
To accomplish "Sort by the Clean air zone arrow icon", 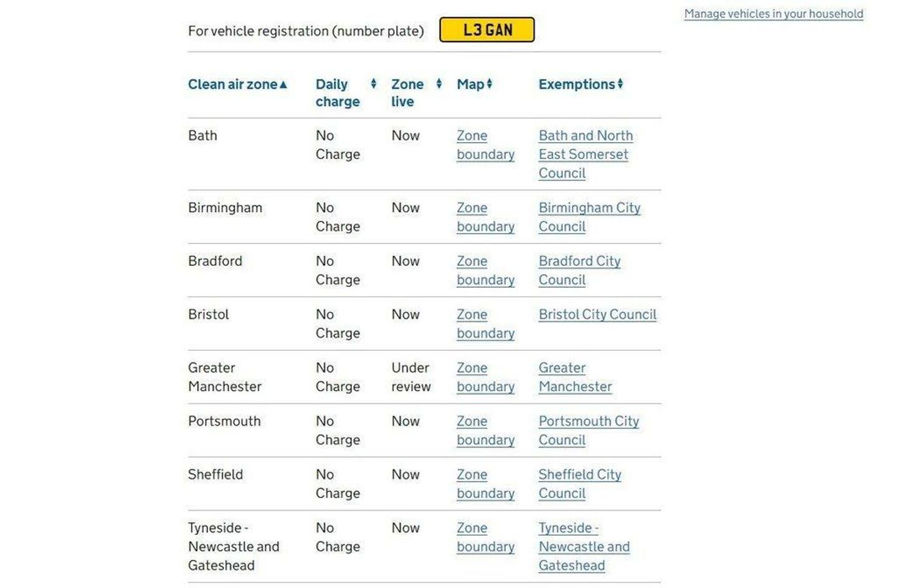I will tap(283, 85).
